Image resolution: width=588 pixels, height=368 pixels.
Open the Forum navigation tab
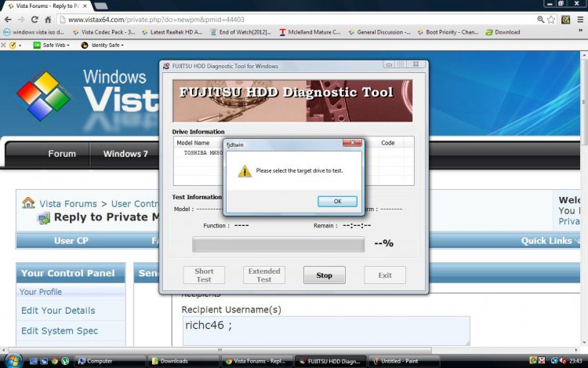pos(62,154)
